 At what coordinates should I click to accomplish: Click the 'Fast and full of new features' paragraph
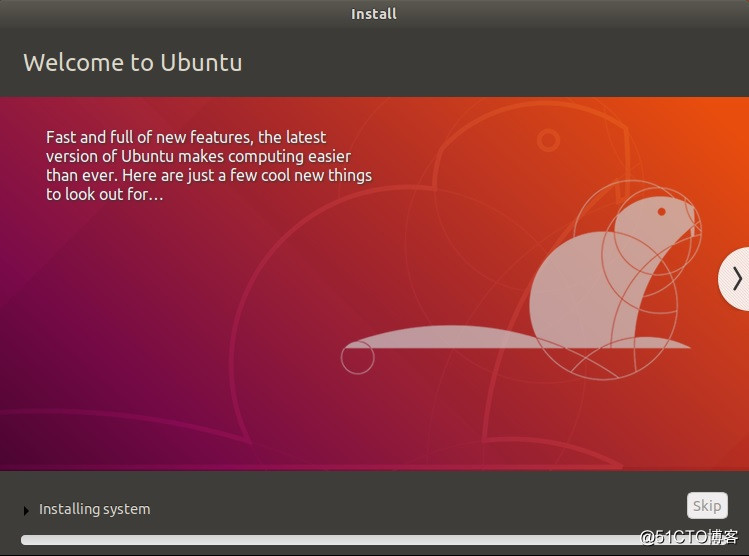(x=209, y=166)
